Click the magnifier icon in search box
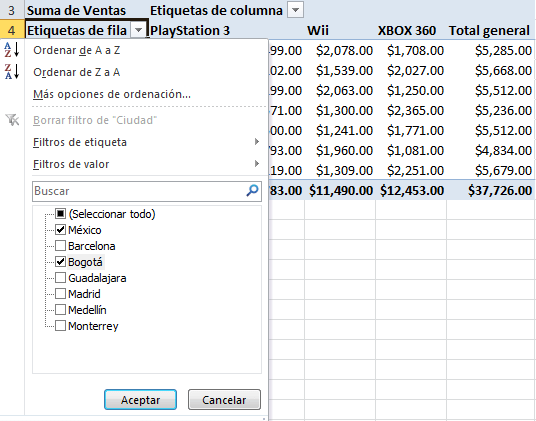Viewport: 536px width, 421px height. coord(252,191)
